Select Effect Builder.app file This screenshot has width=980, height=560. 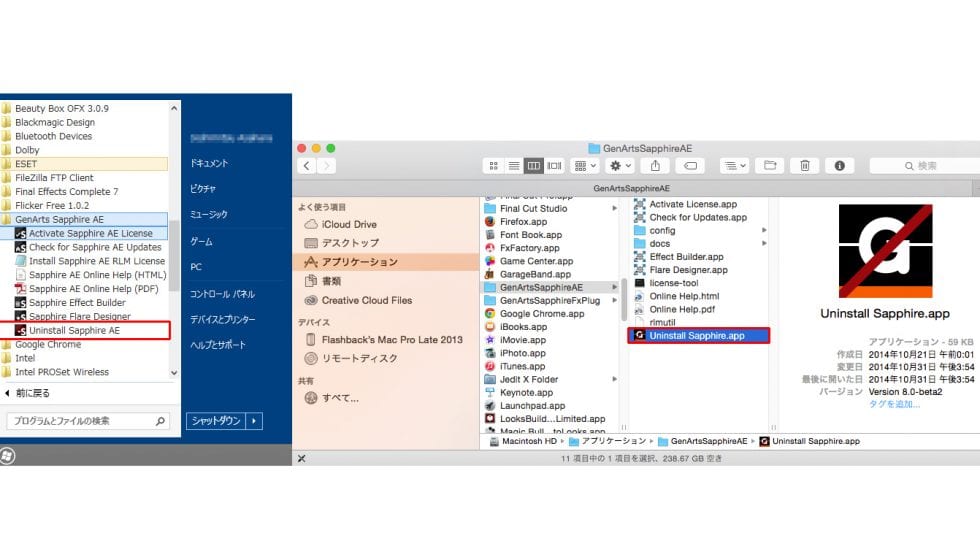(x=686, y=257)
